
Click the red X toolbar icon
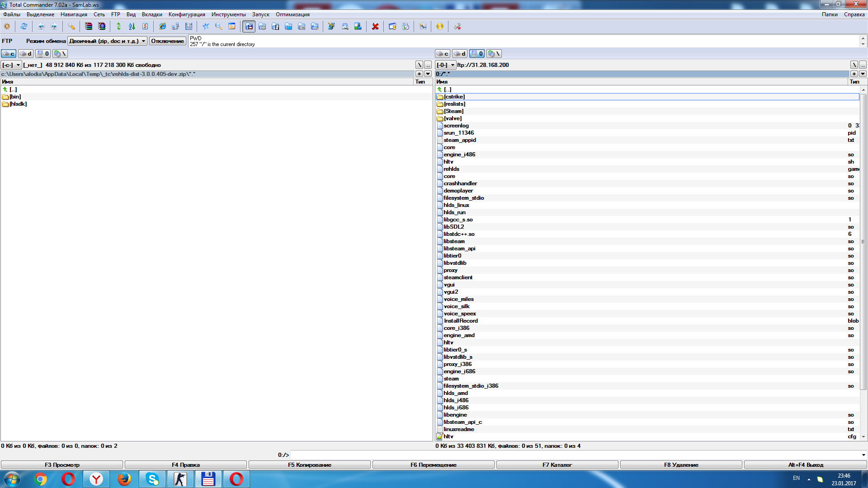pyautogui.click(x=375, y=27)
